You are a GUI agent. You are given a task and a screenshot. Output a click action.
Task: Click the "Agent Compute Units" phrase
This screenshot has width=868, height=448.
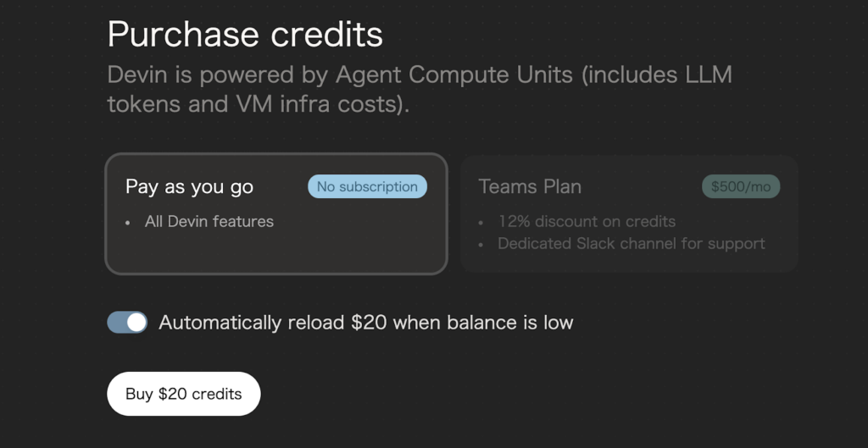[x=454, y=75]
